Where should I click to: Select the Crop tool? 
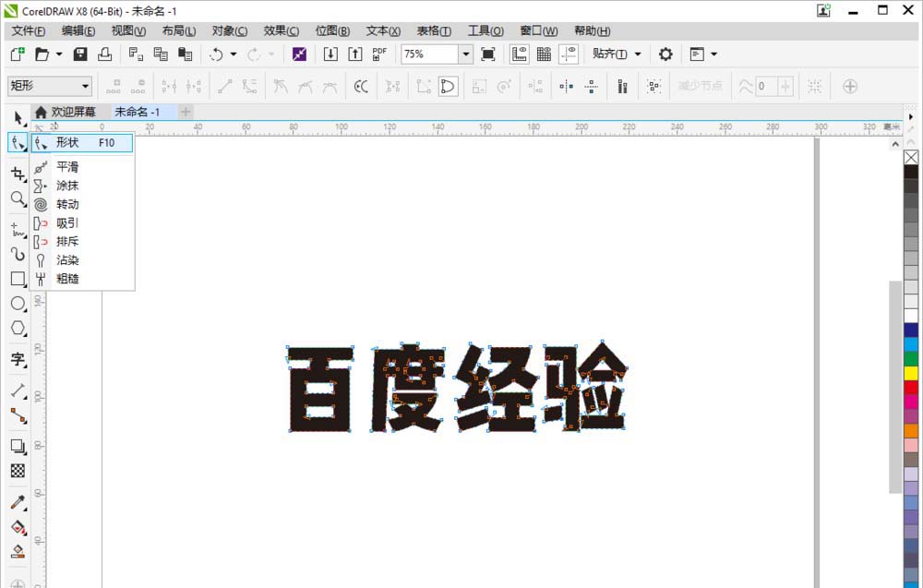point(18,173)
